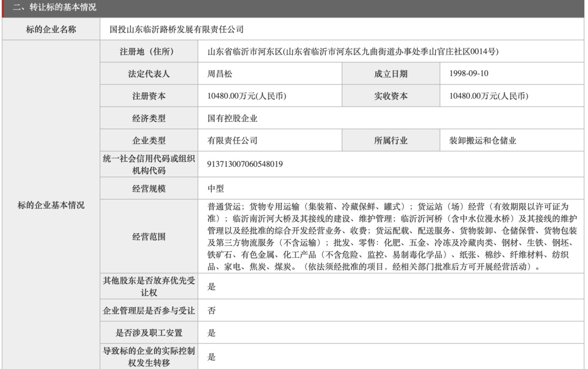Click the 注册地（住所） label
Image resolution: width=588 pixels, height=369 pixels.
point(149,51)
